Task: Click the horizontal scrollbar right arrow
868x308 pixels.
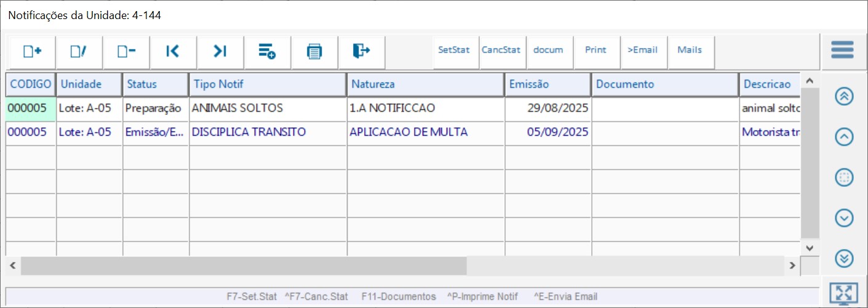Action: tap(792, 266)
